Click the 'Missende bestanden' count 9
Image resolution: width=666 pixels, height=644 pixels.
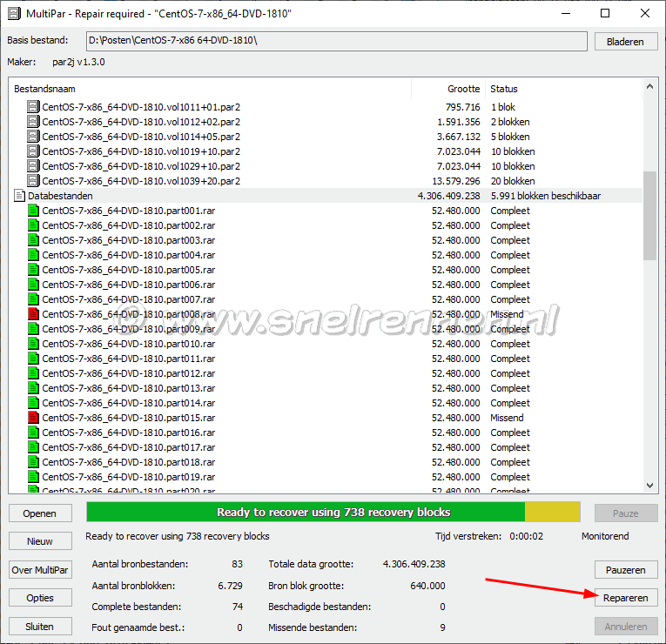[x=442, y=627]
